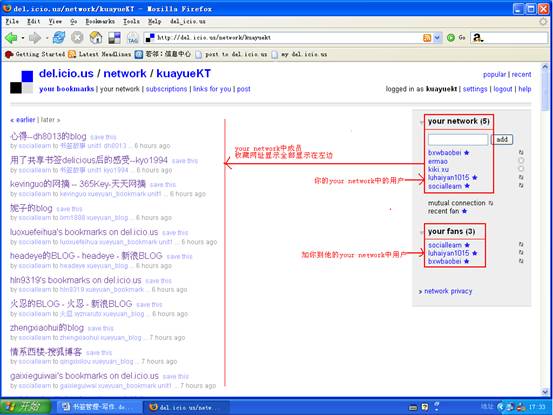Open ermao in your network list
This screenshot has height=415, width=553.
coord(438,161)
